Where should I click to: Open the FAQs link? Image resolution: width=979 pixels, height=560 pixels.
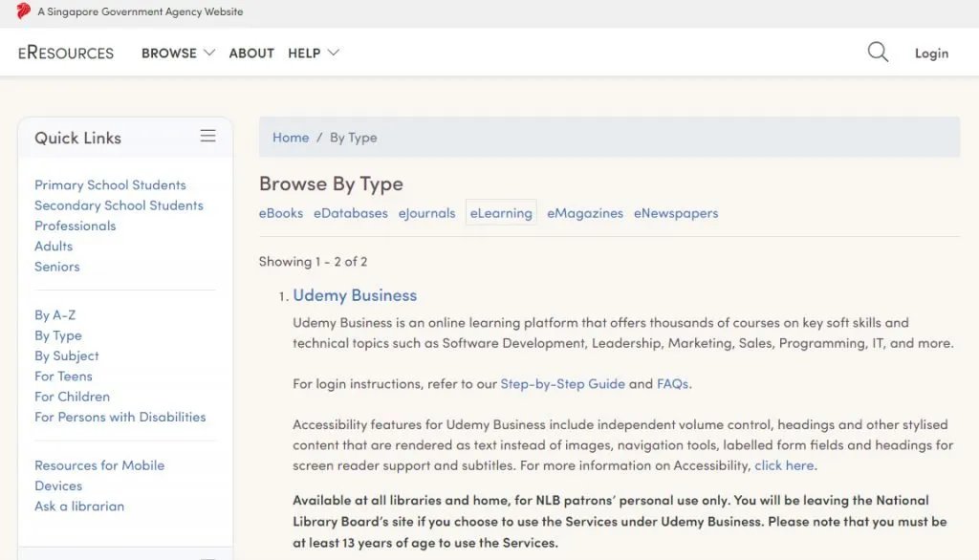click(x=672, y=384)
